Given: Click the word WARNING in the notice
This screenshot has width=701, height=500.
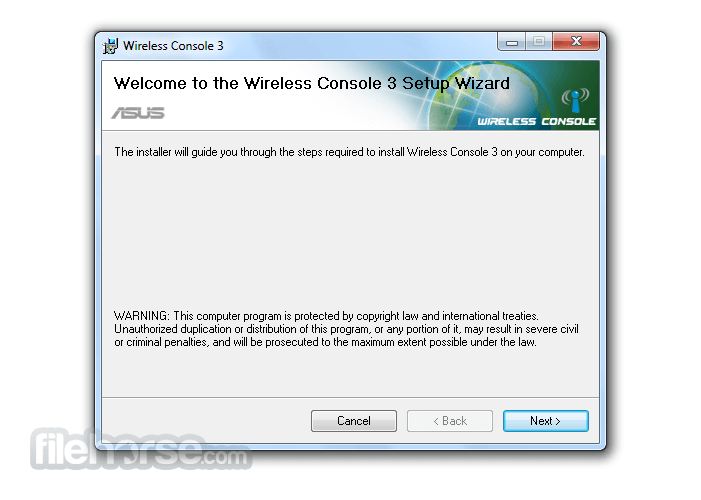Looking at the screenshot, I should [x=142, y=316].
